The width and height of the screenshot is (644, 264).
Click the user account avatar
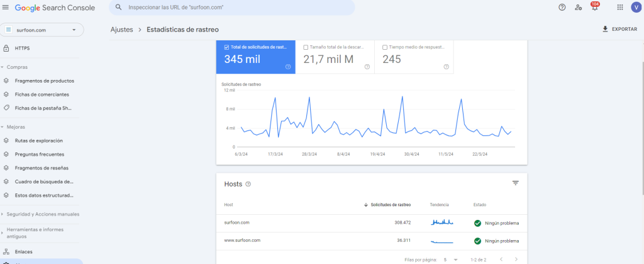click(636, 7)
